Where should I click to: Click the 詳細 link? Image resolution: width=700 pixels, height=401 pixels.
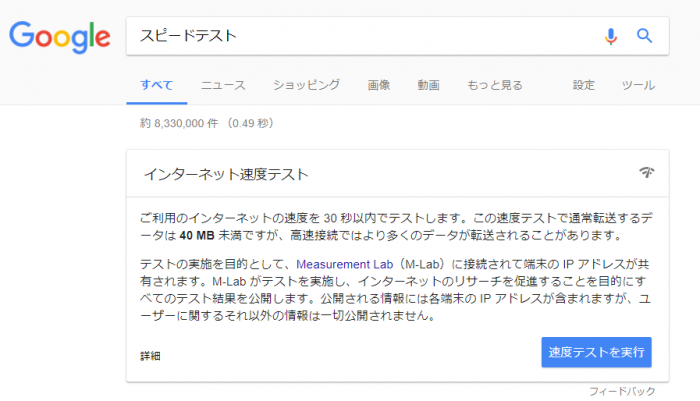click(150, 356)
